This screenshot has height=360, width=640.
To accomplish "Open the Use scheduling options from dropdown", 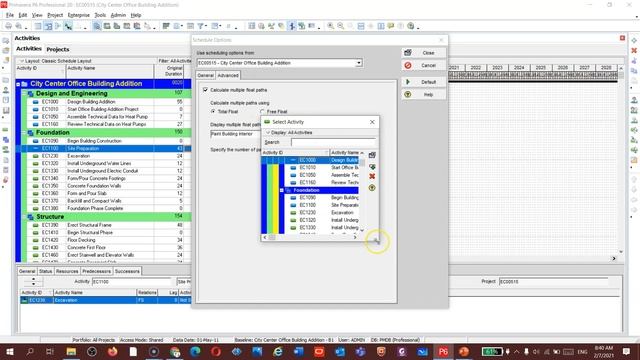I will 358,63.
